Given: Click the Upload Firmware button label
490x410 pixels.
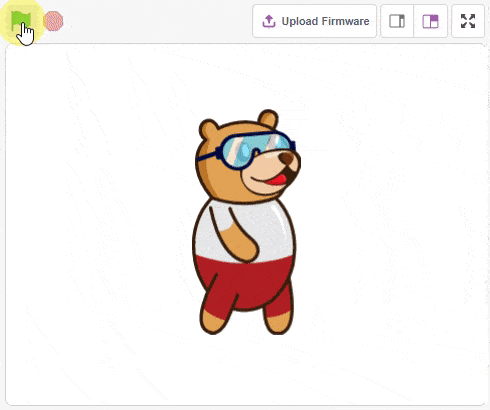Looking at the screenshot, I should point(325,21).
